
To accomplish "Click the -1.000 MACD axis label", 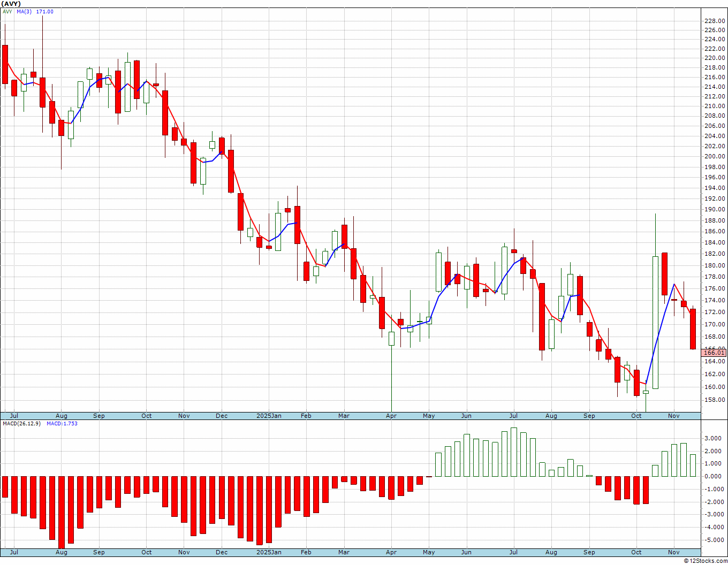I will coord(714,489).
